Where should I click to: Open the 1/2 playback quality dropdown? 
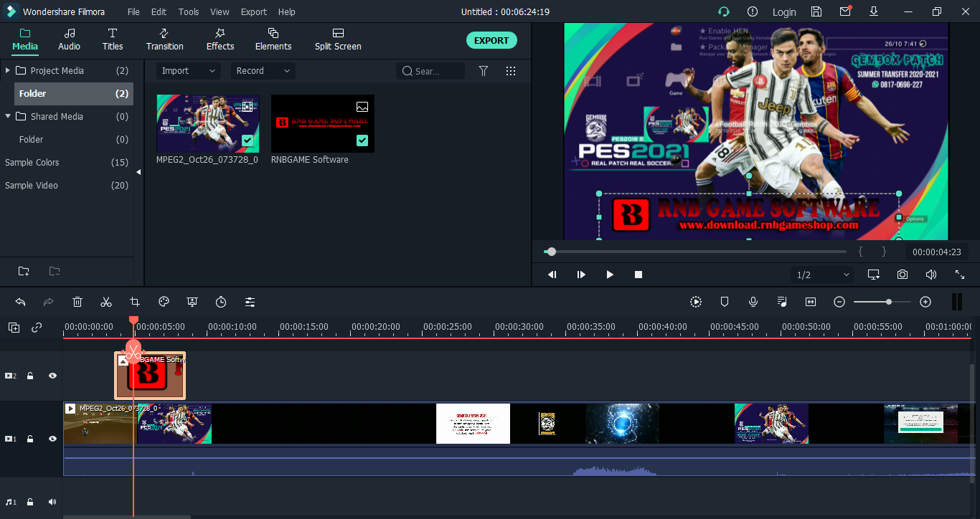pos(822,275)
